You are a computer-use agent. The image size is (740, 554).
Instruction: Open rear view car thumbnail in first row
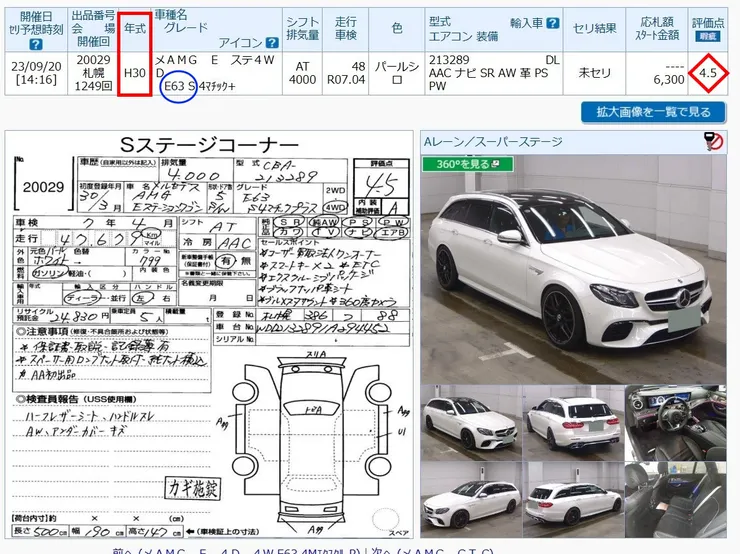click(573, 423)
